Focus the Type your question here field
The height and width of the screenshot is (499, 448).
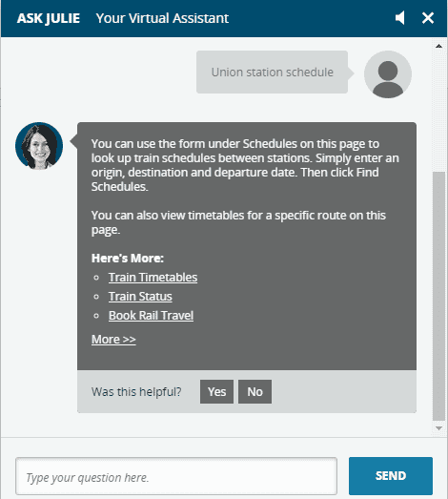point(176,476)
